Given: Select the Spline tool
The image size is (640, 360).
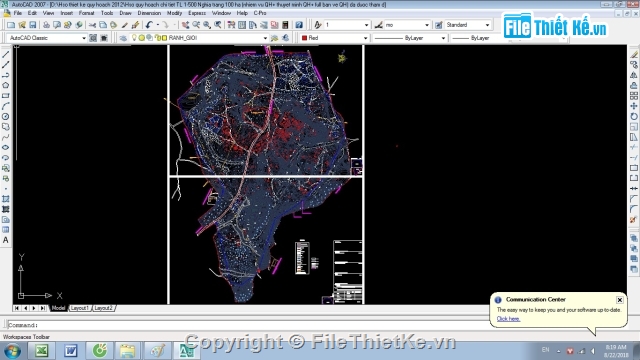Looking at the screenshot, I should pyautogui.click(x=6, y=137).
